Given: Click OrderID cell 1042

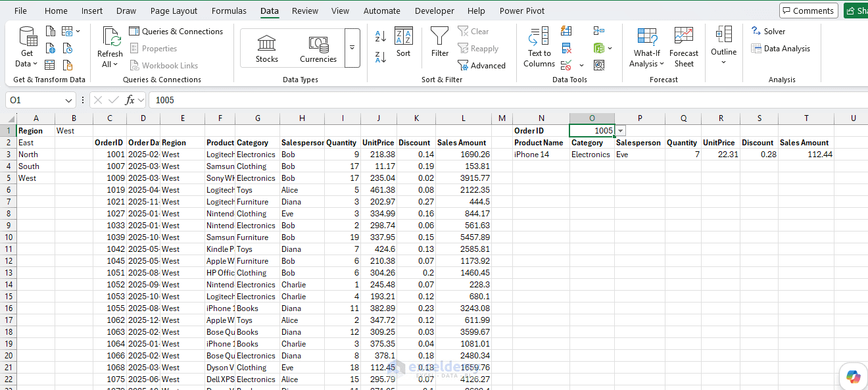Looking at the screenshot, I should pyautogui.click(x=109, y=249).
